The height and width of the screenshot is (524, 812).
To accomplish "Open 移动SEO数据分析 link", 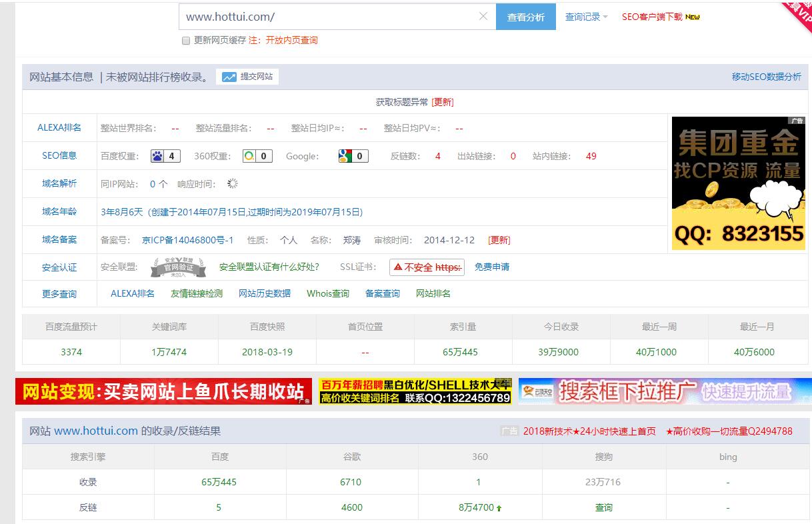I will tap(766, 77).
